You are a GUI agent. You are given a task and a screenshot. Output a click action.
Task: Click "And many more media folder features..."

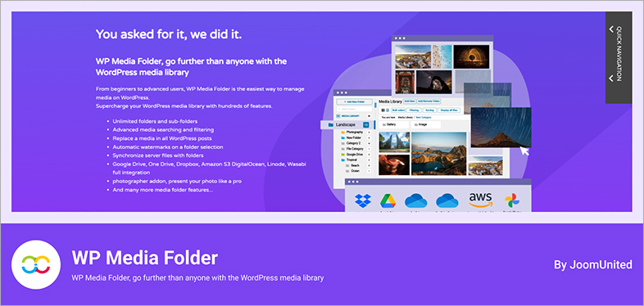pos(163,190)
